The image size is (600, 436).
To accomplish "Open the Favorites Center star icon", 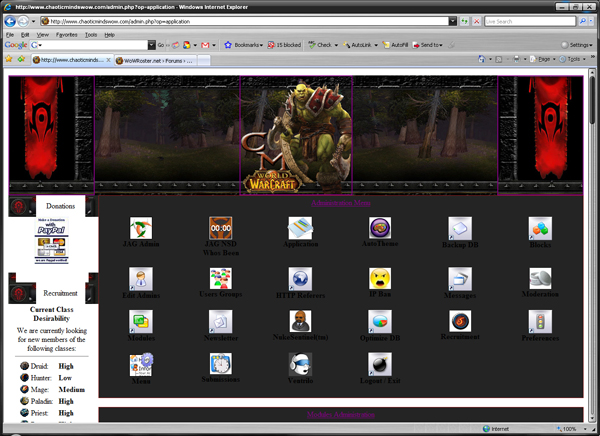I will pos(8,59).
